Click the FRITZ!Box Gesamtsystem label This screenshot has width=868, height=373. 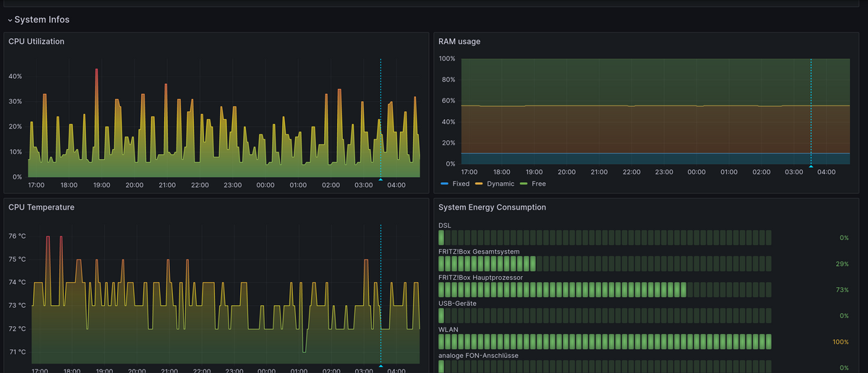(479, 252)
